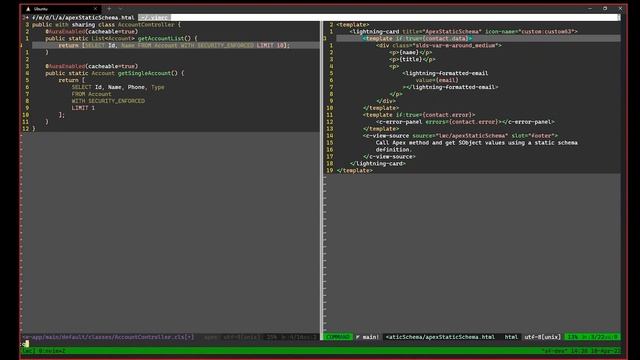The image size is (640, 360).
Task: Open a new terminal tab with plus button
Action: [109, 9]
